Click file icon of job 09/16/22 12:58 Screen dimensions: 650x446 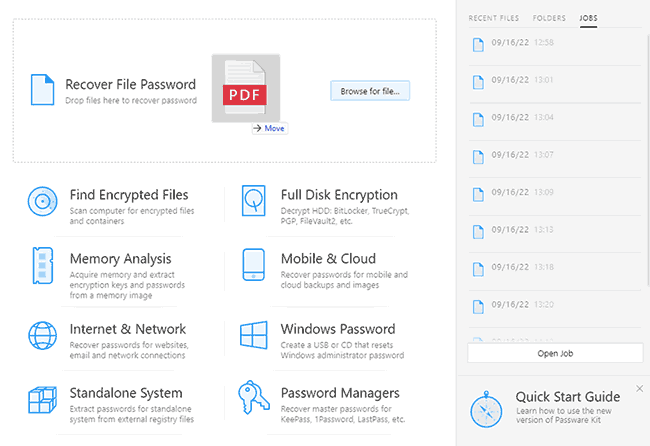[x=478, y=45]
